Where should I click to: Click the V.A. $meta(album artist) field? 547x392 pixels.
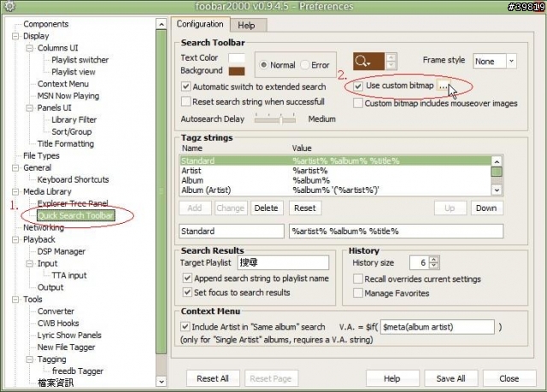coord(438,327)
